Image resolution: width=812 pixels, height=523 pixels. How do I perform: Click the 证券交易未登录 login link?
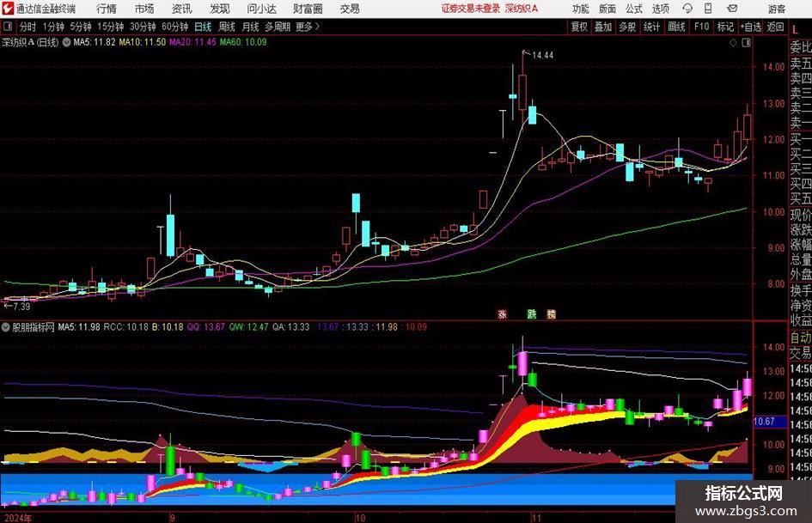(470, 9)
